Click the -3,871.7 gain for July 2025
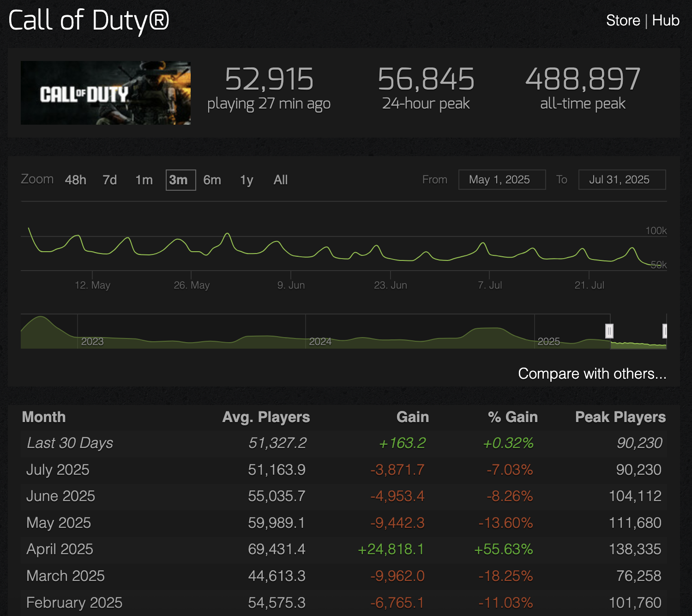 click(397, 470)
